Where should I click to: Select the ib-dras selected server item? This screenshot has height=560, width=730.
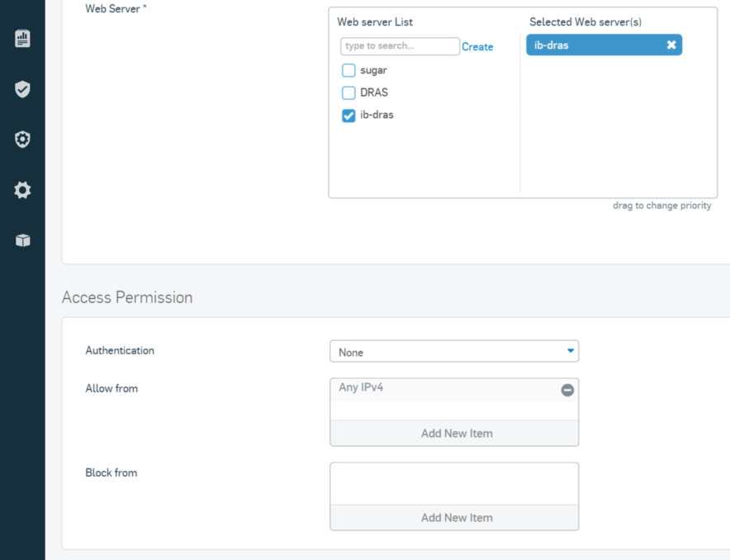(604, 45)
